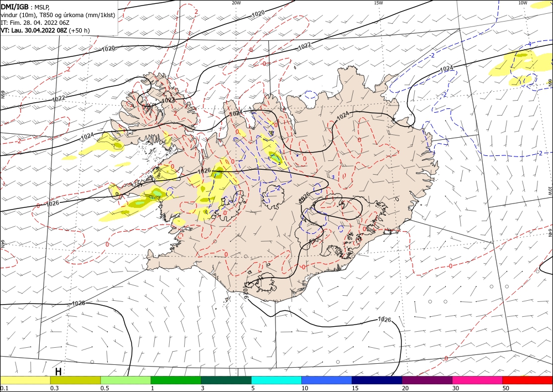Click the 'H' high pressure marker
553x392 pixels.
tap(59, 372)
